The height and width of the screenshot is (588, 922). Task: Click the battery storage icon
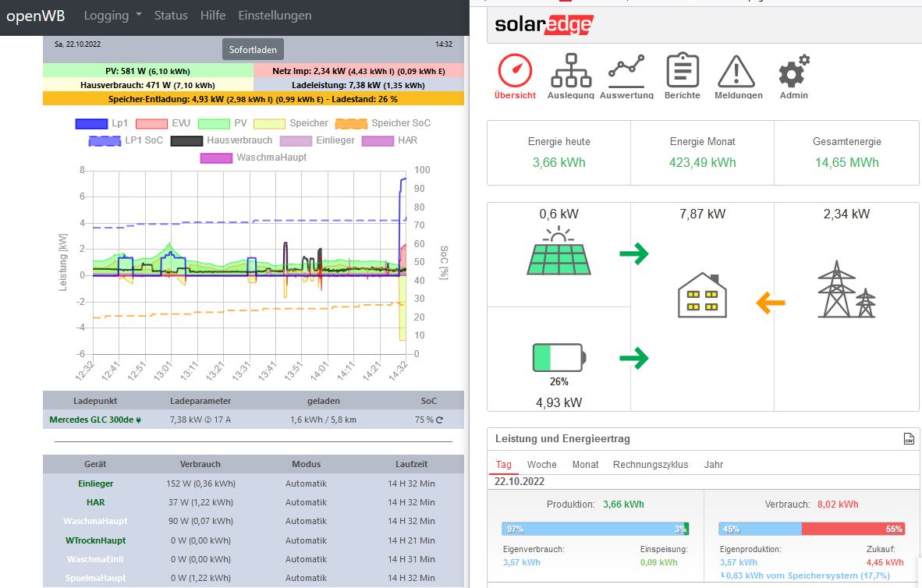coord(560,358)
